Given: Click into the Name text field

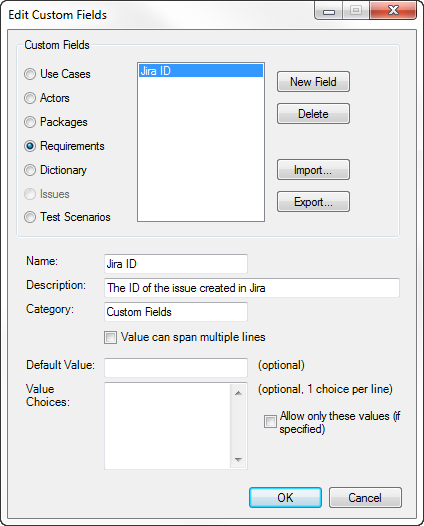Looking at the screenshot, I should [x=176, y=264].
